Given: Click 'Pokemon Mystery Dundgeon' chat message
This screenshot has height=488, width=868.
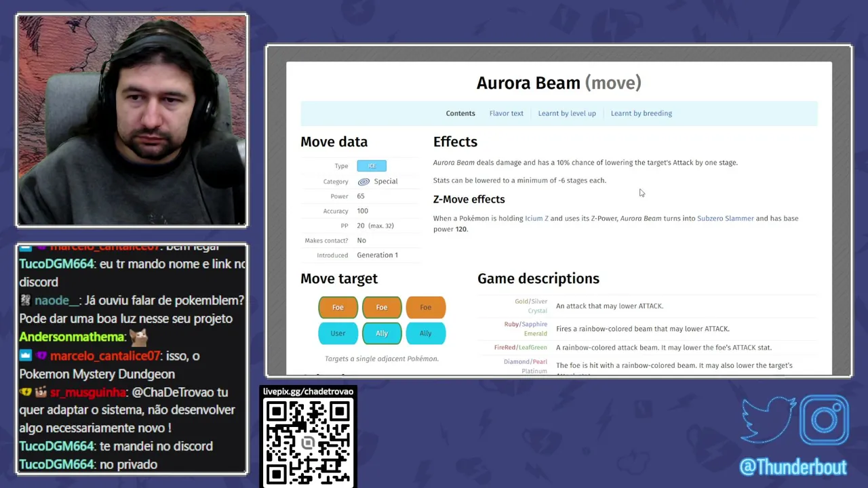Looking at the screenshot, I should [97, 374].
